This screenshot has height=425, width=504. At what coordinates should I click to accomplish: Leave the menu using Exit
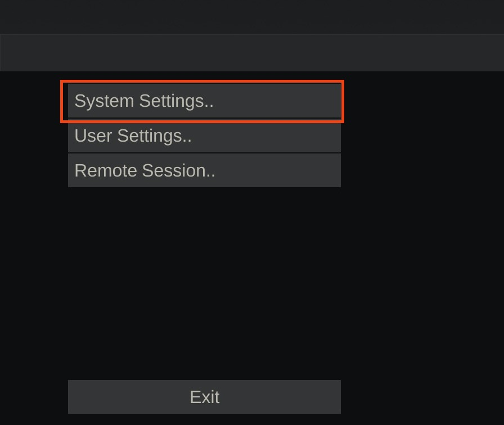click(x=204, y=397)
